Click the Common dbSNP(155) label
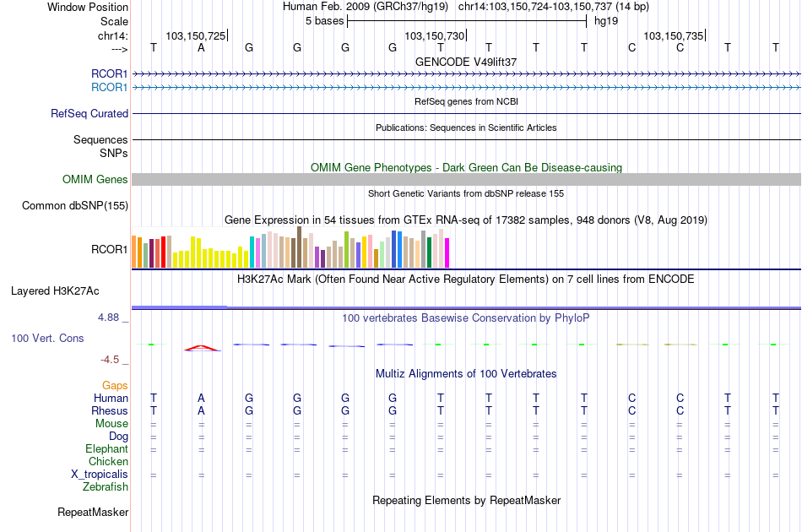 click(x=74, y=206)
